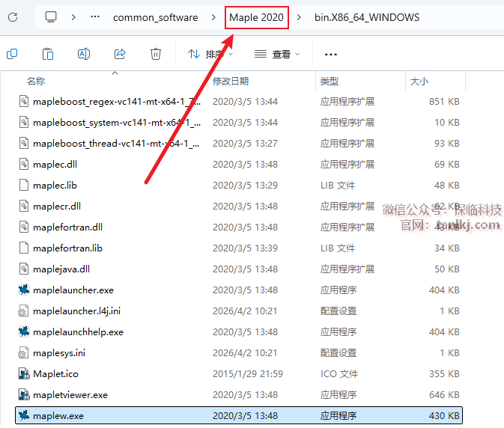
Task: Click the DLL icon of maplec.dll
Action: point(24,164)
